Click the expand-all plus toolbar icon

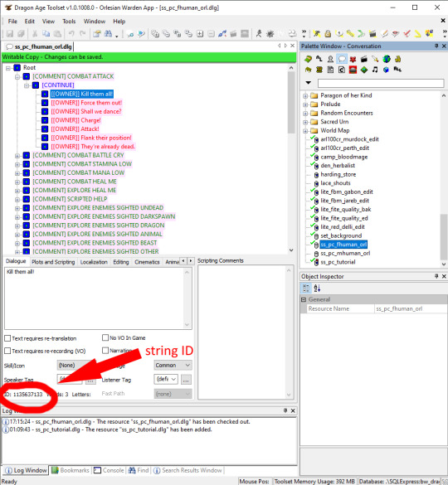click(x=200, y=34)
